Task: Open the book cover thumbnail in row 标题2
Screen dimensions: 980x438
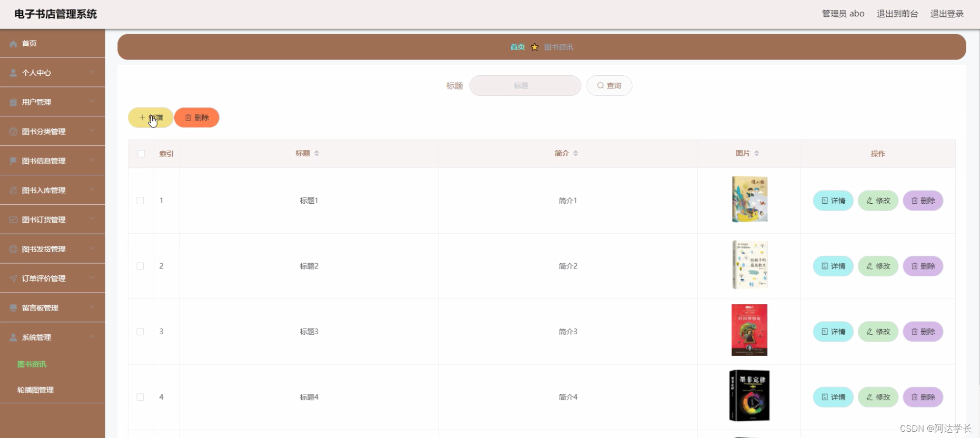Action: [x=749, y=265]
